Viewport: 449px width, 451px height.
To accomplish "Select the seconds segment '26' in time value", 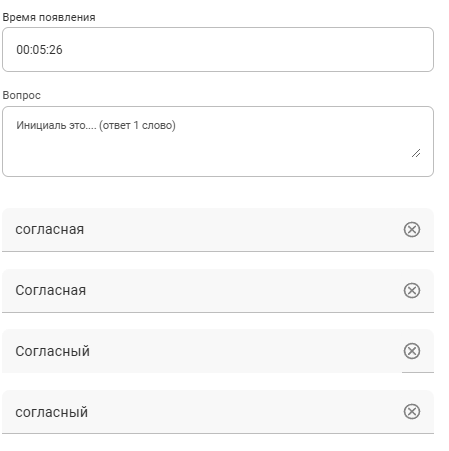I will coord(56,50).
